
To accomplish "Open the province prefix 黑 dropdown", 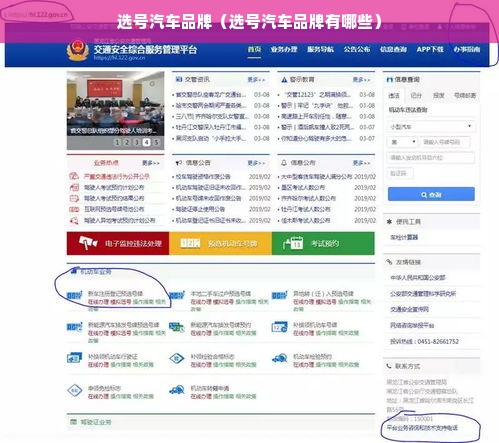I will [x=402, y=142].
